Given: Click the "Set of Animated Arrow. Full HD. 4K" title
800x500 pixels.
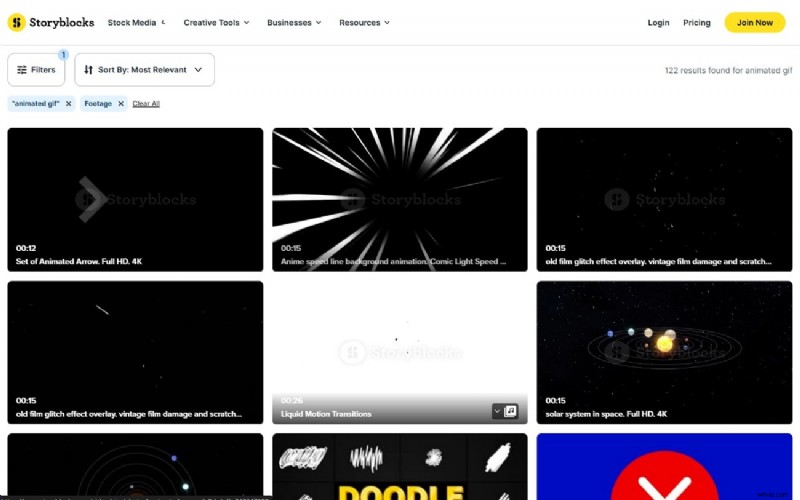Looking at the screenshot, I should point(79,261).
